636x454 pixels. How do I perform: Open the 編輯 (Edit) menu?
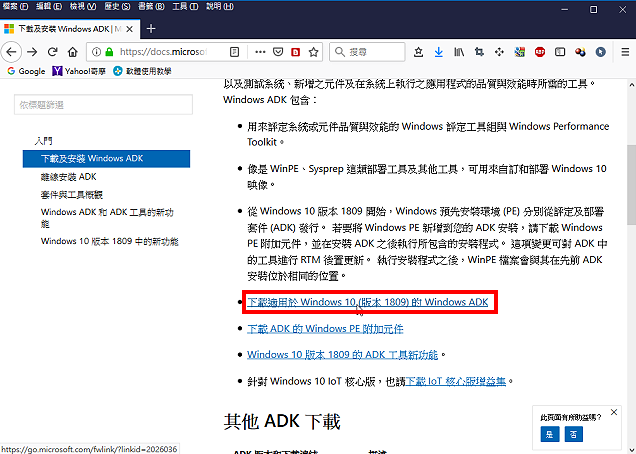click(x=49, y=6)
